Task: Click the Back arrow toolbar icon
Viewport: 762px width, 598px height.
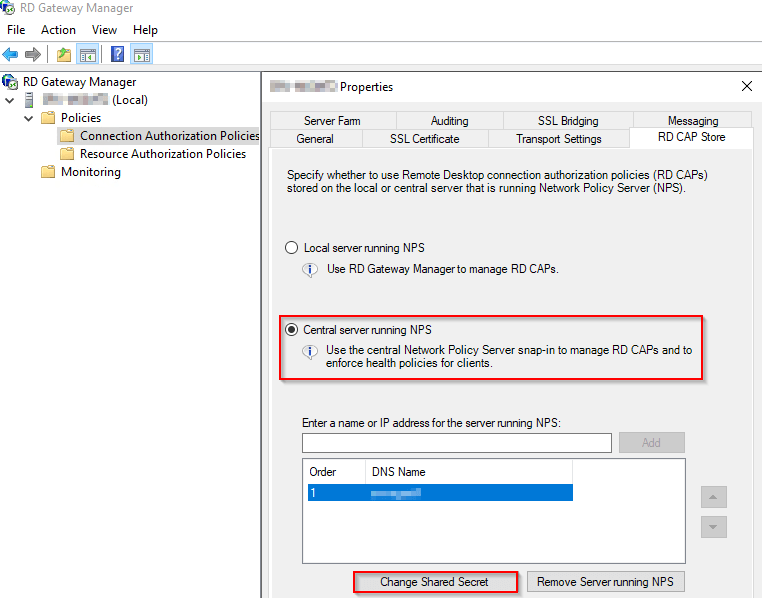Action: tap(11, 54)
